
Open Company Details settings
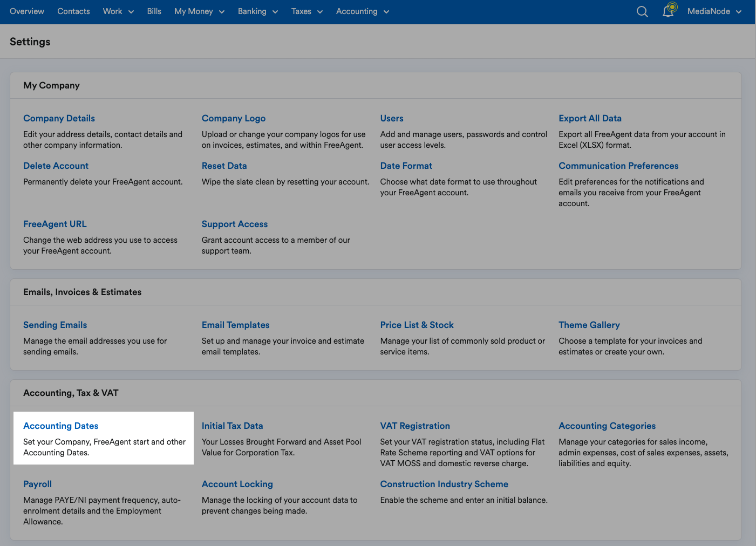pos(59,118)
